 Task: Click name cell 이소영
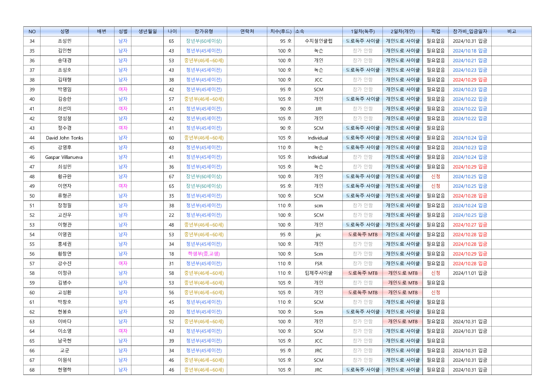tap(65, 331)
